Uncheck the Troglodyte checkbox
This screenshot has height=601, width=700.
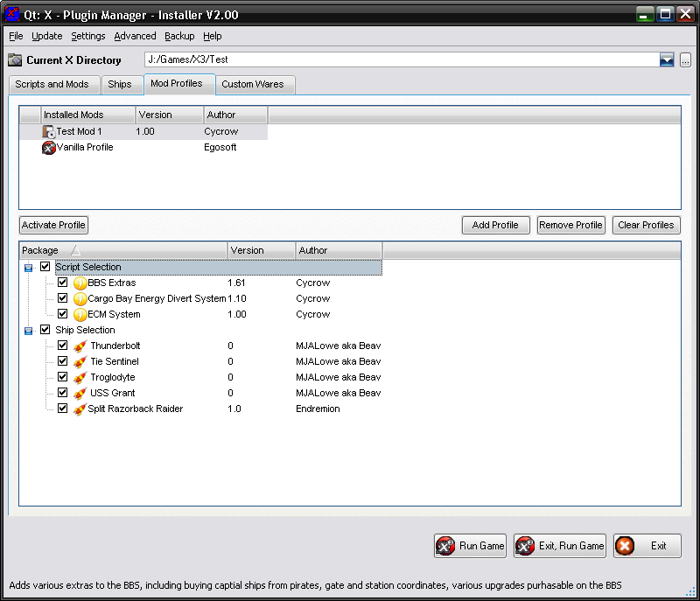tap(62, 376)
